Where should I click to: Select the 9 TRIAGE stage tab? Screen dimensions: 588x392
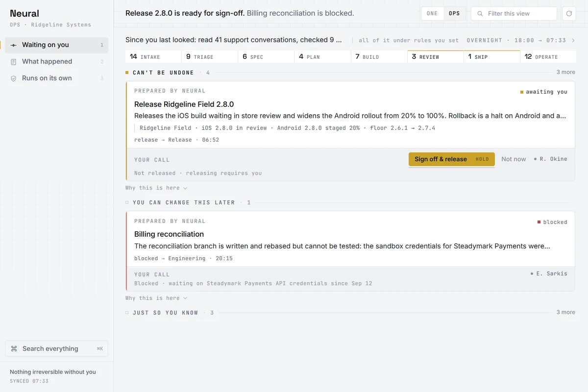pos(210,57)
